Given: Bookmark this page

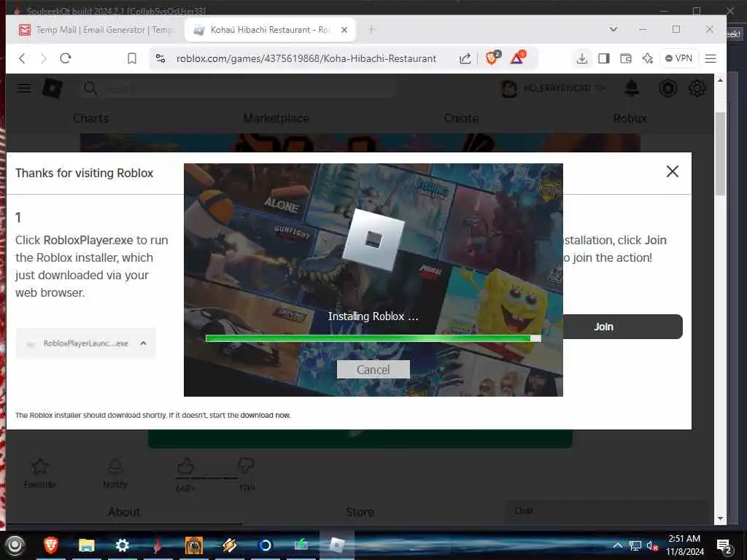Looking at the screenshot, I should coord(132,58).
